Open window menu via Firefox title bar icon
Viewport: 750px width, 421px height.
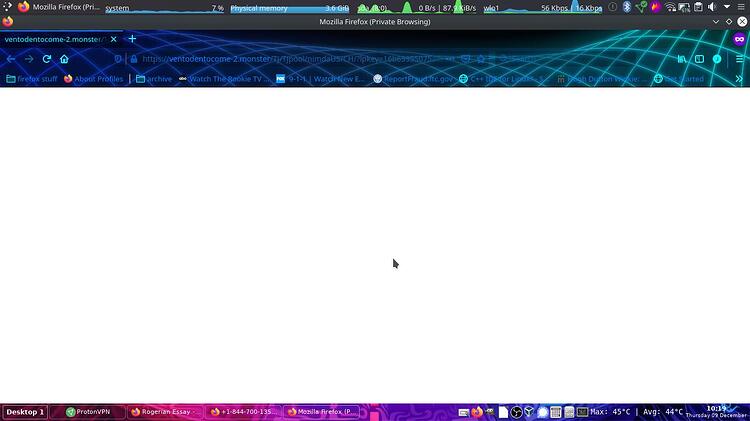pyautogui.click(x=8, y=22)
